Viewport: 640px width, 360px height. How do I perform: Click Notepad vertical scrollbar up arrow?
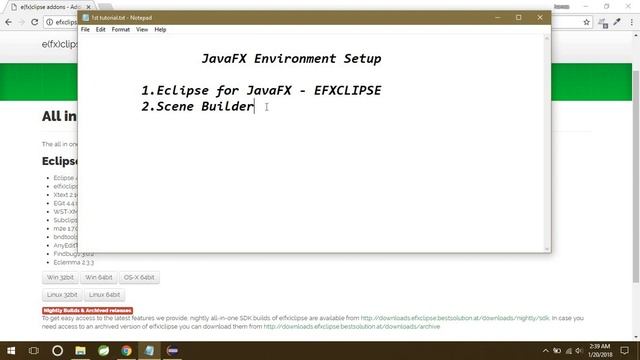tap(547, 38)
